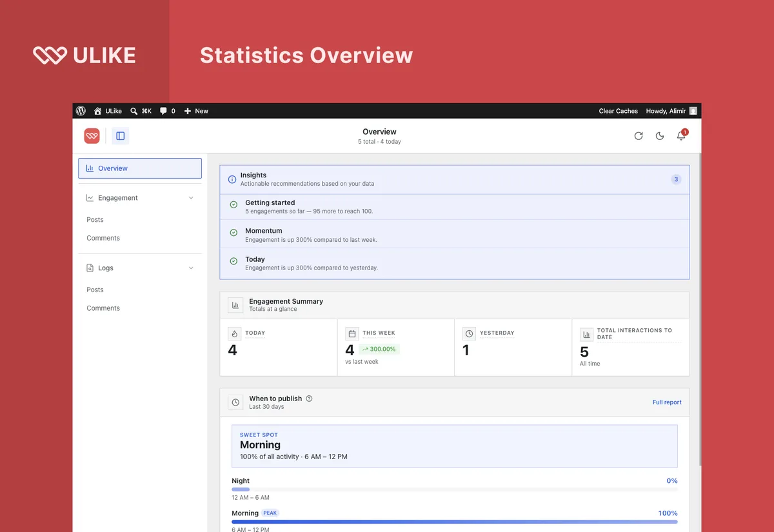774x532 pixels.
Task: Click the ULIKE logo in banner
Action: point(84,55)
